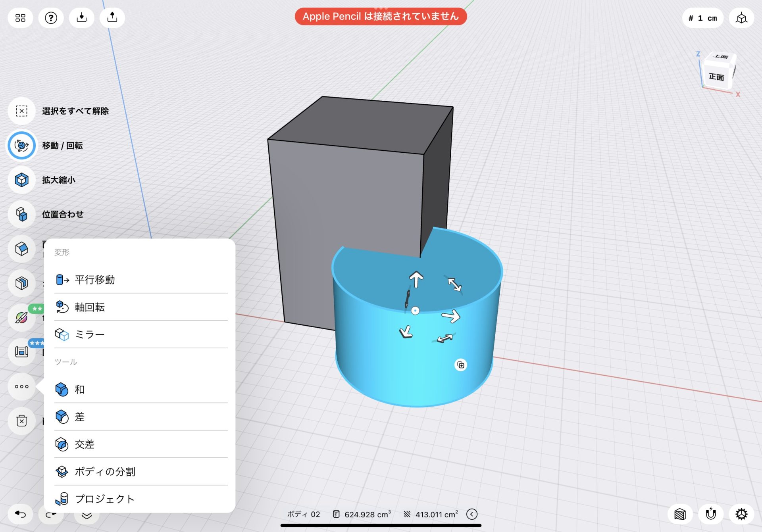The width and height of the screenshot is (762, 532).
Task: Open the 位置合わせ (Align) tool
Action: pyautogui.click(x=21, y=214)
